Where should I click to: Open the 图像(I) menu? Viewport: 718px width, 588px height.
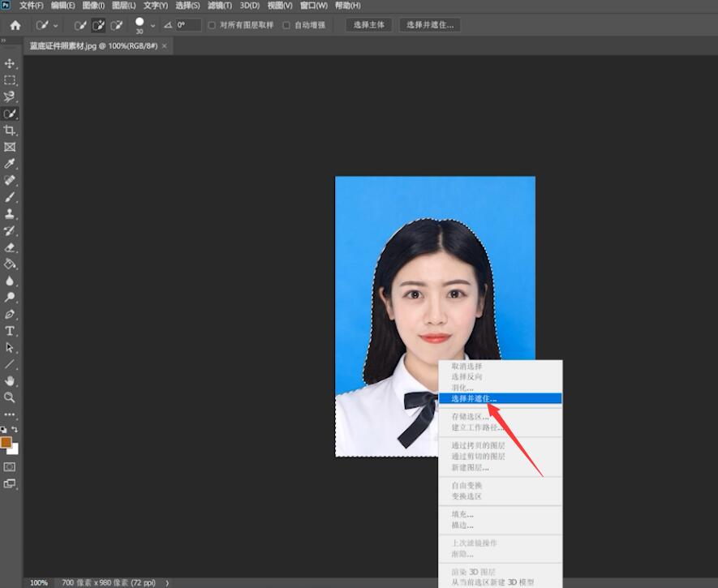coord(93,6)
